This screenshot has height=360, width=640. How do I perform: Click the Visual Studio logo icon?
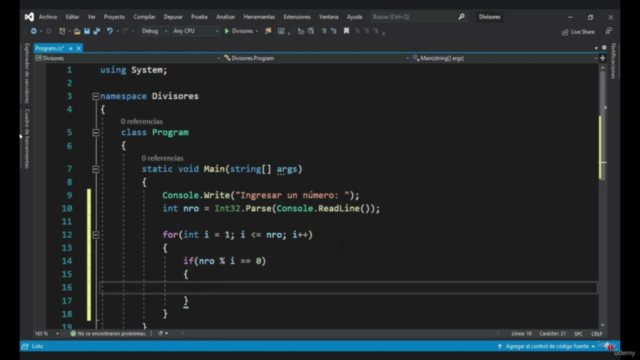click(x=29, y=17)
